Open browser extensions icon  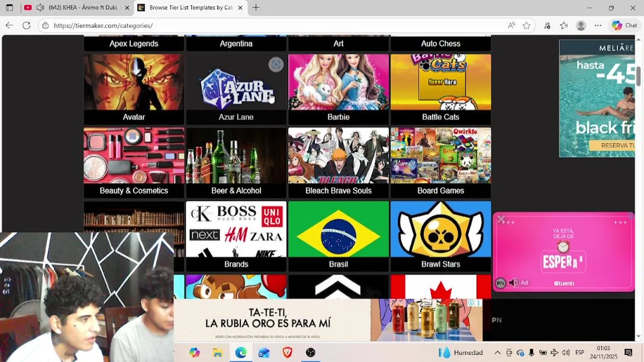pos(547,25)
